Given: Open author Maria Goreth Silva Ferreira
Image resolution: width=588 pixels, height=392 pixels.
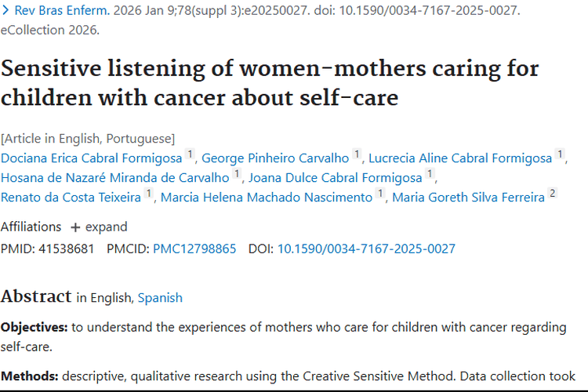Looking at the screenshot, I should coord(468,197).
